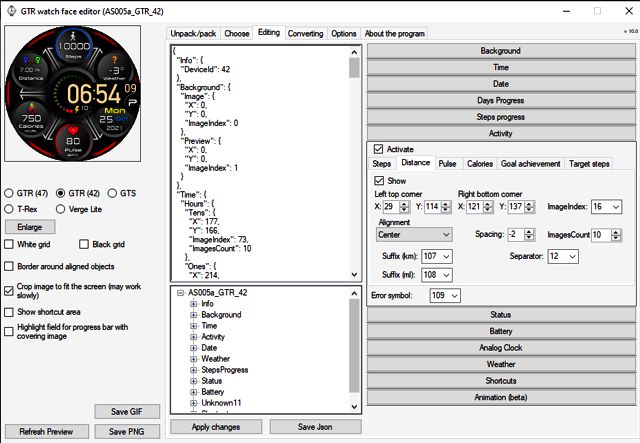Viewport: 640px width, 443px height.
Task: Open About the program tab
Action: click(x=395, y=33)
